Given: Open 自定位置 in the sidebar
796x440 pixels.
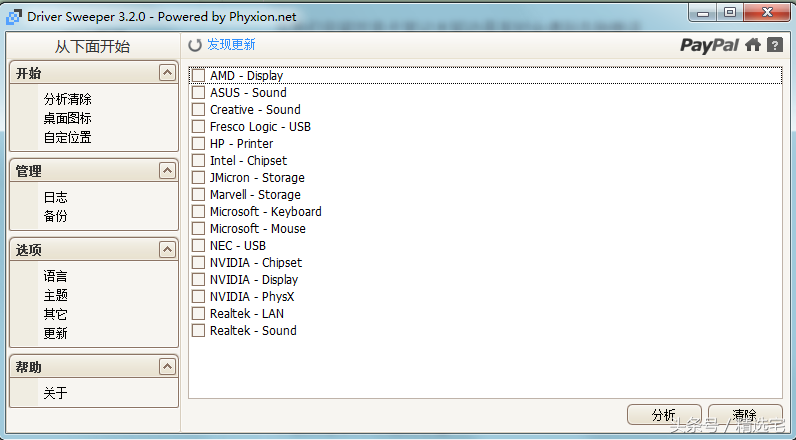Looking at the screenshot, I should pos(68,137).
